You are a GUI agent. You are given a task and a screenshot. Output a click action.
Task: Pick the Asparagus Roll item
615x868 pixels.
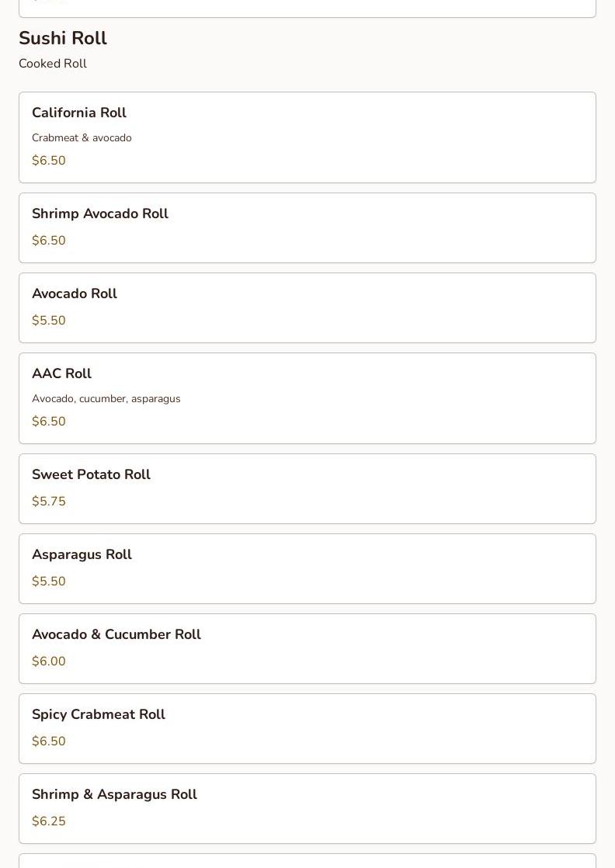click(x=307, y=568)
